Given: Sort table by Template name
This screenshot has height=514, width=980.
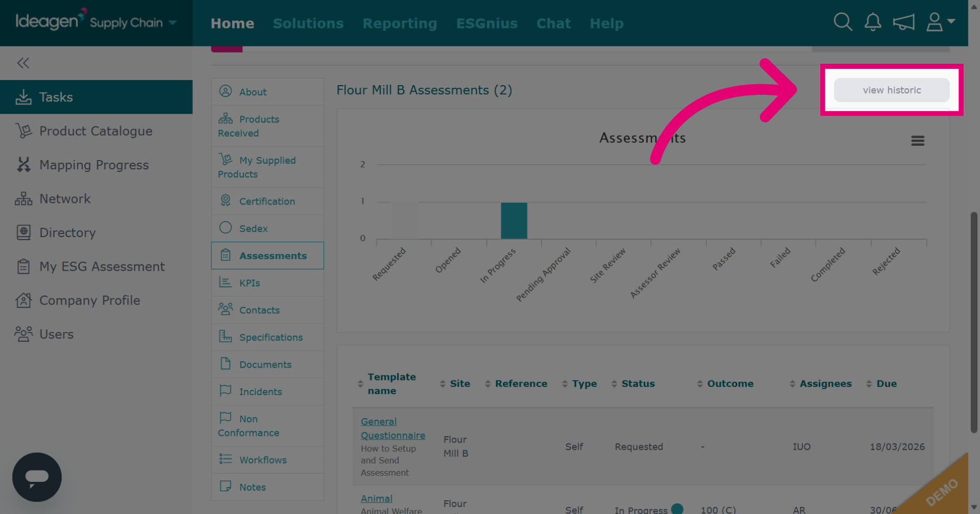Looking at the screenshot, I should point(387,383).
